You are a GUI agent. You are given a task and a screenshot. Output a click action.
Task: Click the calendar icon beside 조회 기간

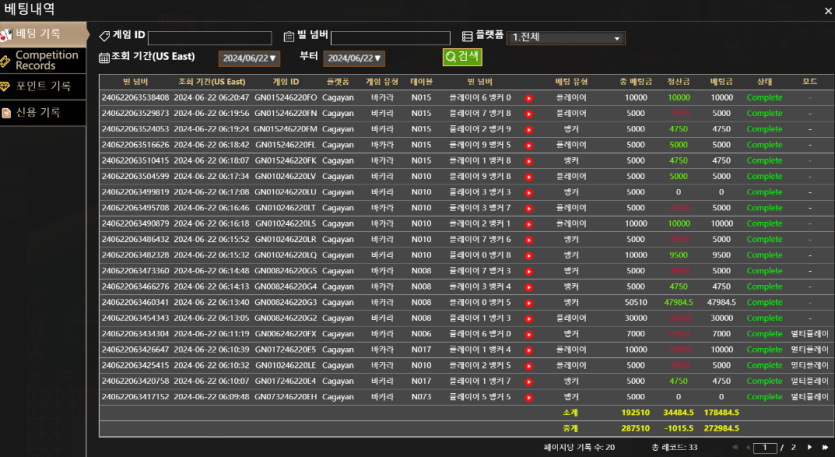(x=104, y=58)
